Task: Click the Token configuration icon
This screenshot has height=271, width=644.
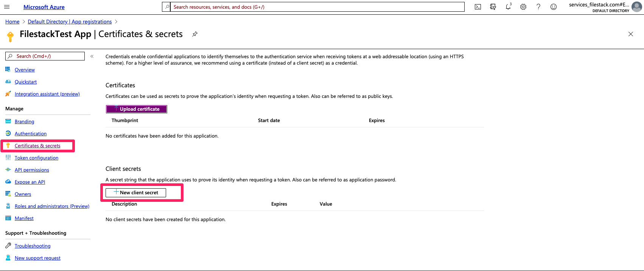Action: 8,158
